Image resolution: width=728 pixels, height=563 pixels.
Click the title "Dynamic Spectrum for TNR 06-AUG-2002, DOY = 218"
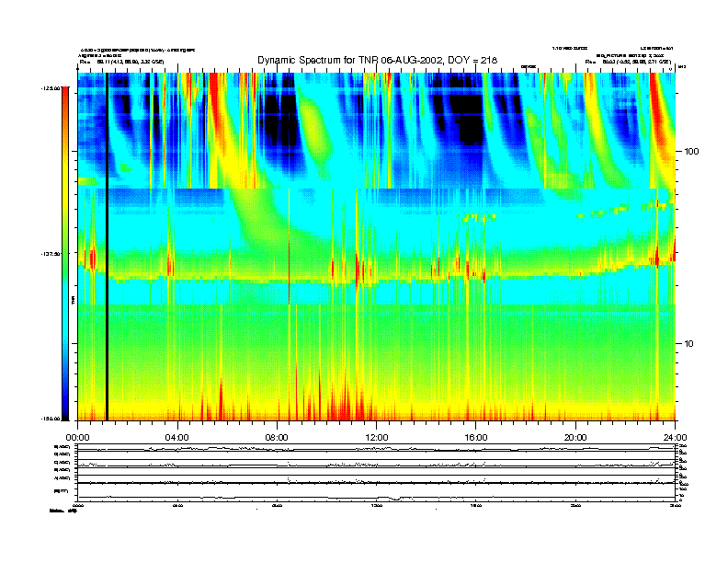click(377, 61)
